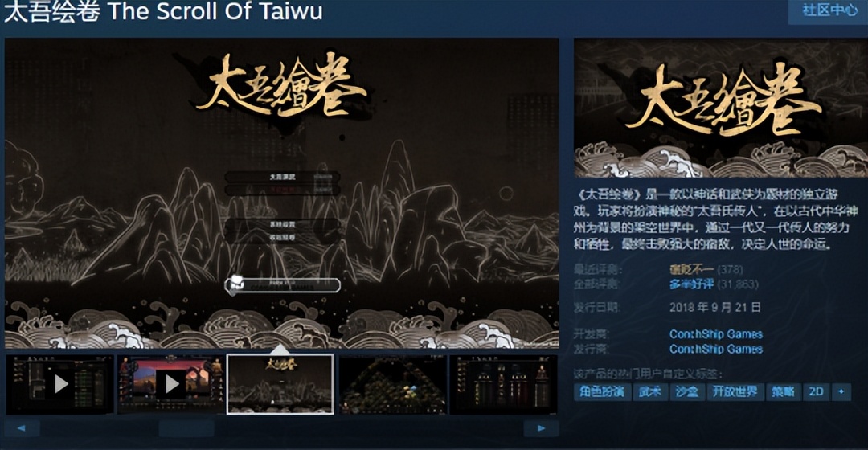868x450 pixels.
Task: Play the second video thumbnail
Action: tap(171, 384)
